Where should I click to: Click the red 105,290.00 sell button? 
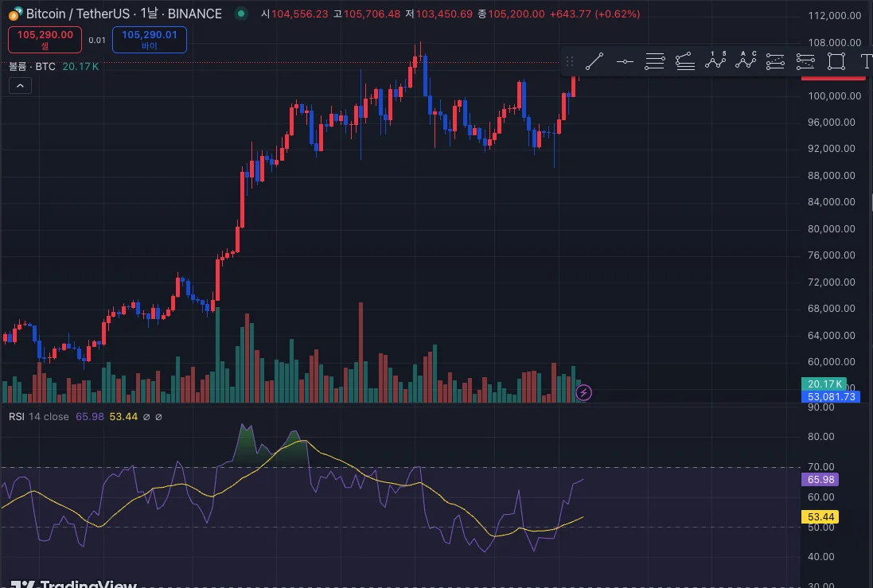[45, 40]
